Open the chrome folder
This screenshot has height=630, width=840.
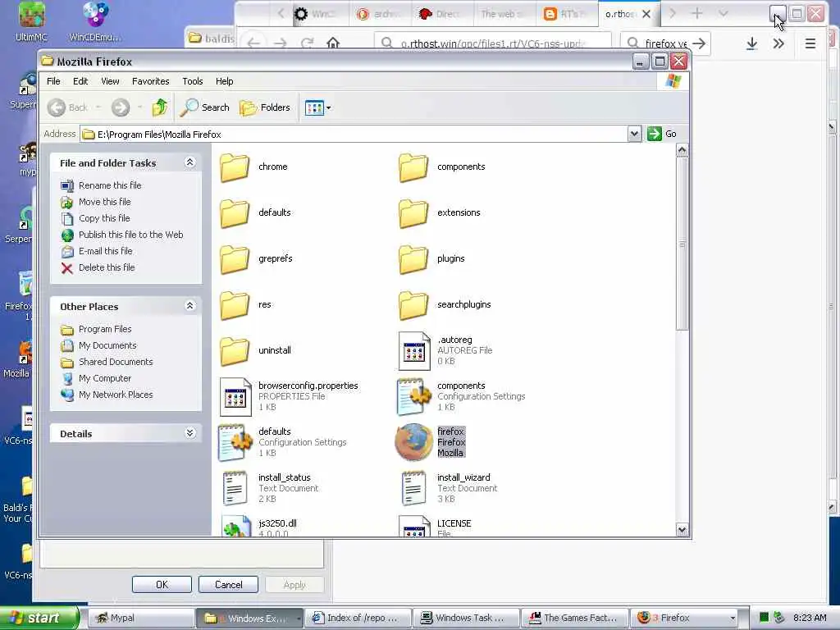click(235, 167)
